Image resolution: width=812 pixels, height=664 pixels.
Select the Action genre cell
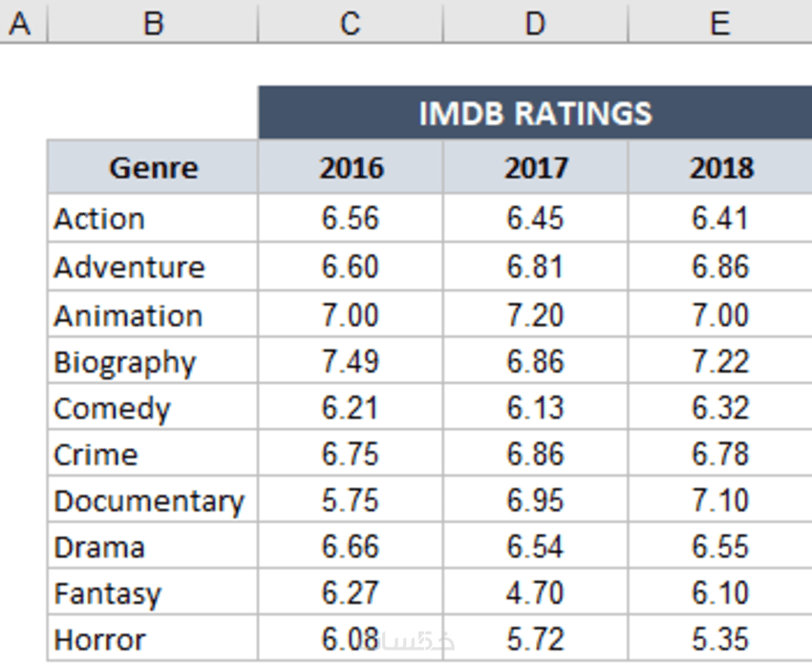(x=153, y=219)
